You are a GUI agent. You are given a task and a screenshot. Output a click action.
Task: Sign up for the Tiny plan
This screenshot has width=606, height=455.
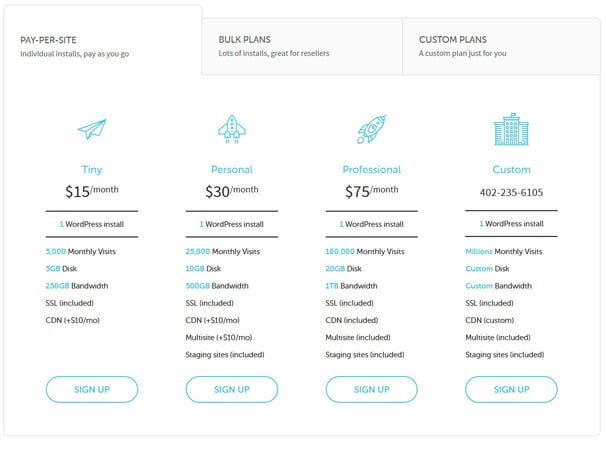pyautogui.click(x=92, y=389)
